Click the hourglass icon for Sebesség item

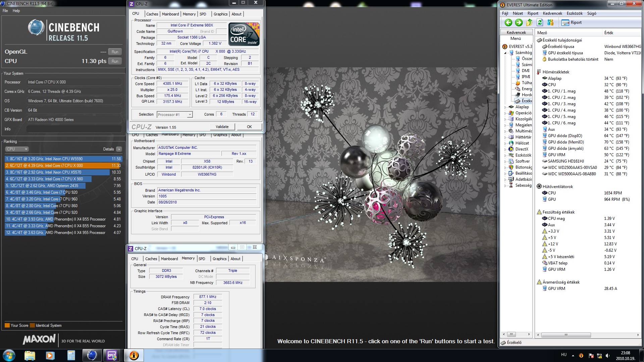[511, 185]
